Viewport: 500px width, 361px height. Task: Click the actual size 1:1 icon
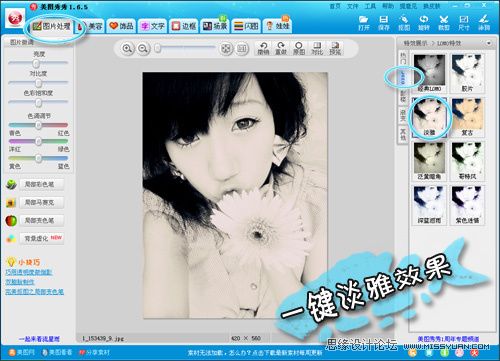coord(242,49)
